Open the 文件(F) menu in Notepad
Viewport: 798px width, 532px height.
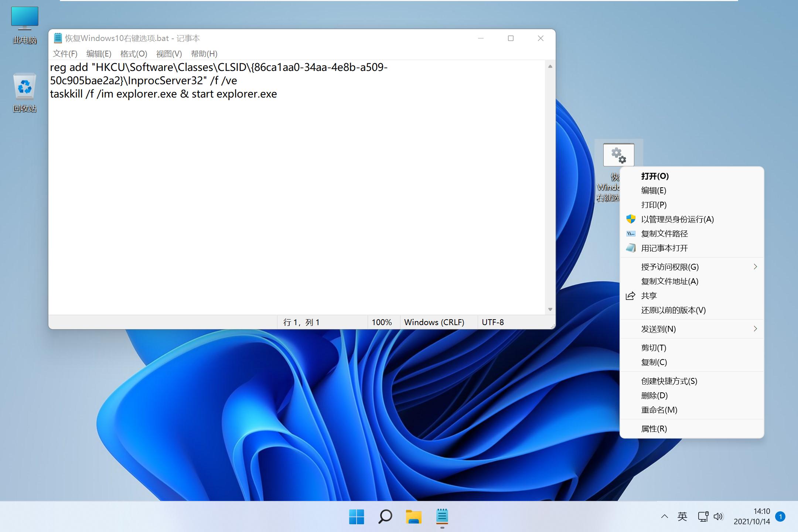pos(65,54)
